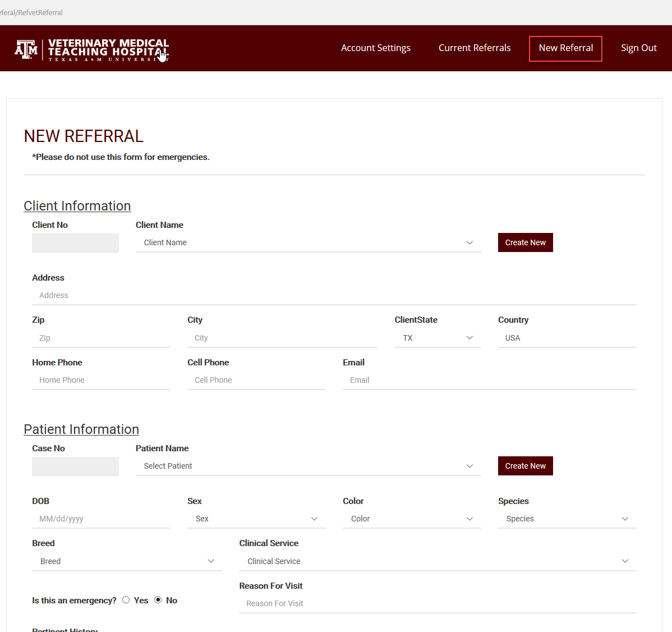Open Account Settings in the navigation bar
672x632 pixels.
(375, 48)
